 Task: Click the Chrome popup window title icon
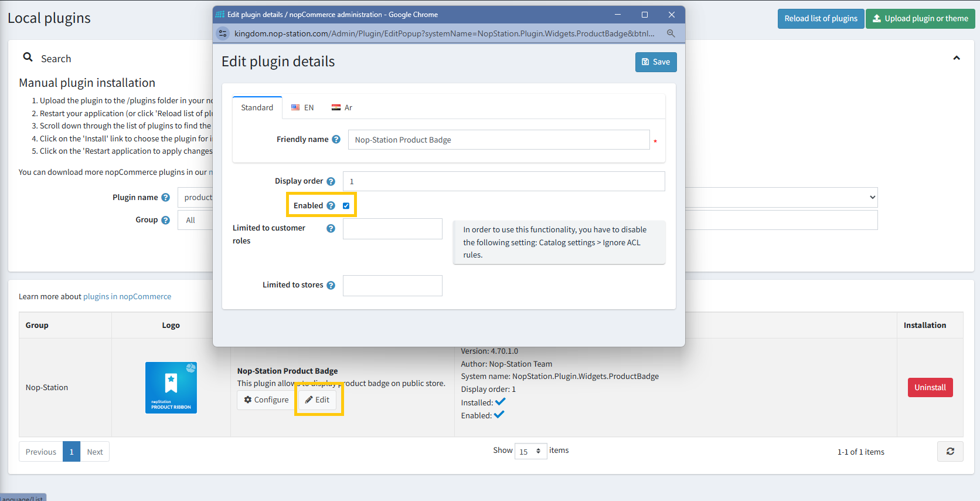[x=220, y=15]
